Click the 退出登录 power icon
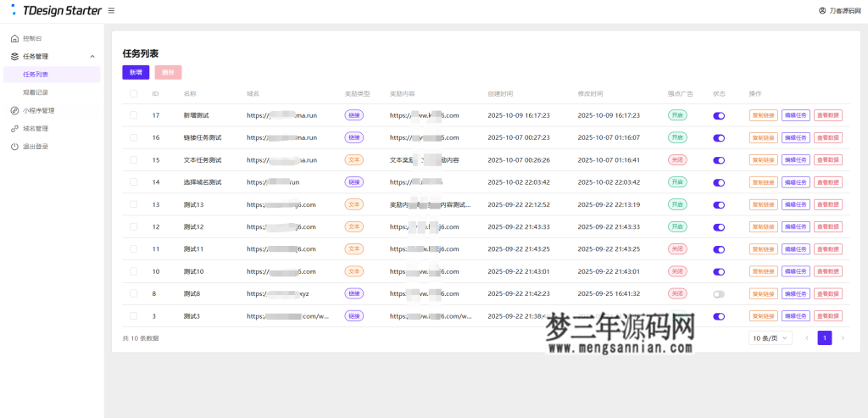 [14, 147]
